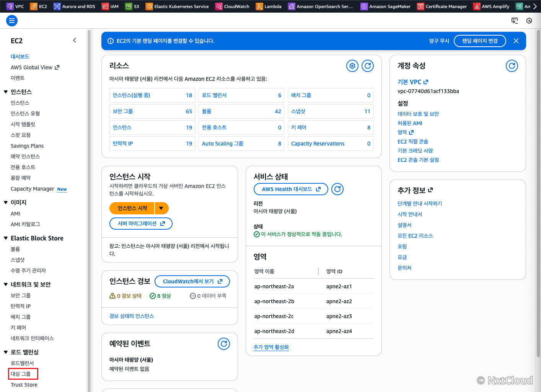Click the 인스턴스 시작 orange button
This screenshot has width=541, height=392.
coord(132,208)
